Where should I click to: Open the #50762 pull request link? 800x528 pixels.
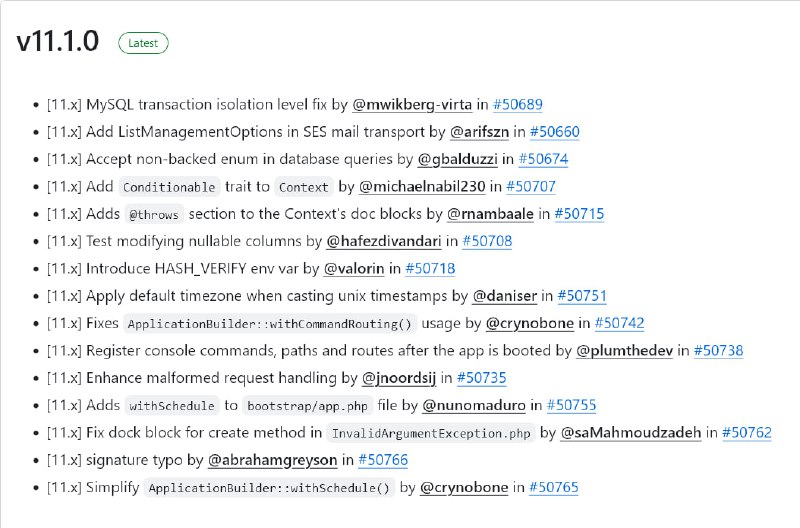(747, 433)
